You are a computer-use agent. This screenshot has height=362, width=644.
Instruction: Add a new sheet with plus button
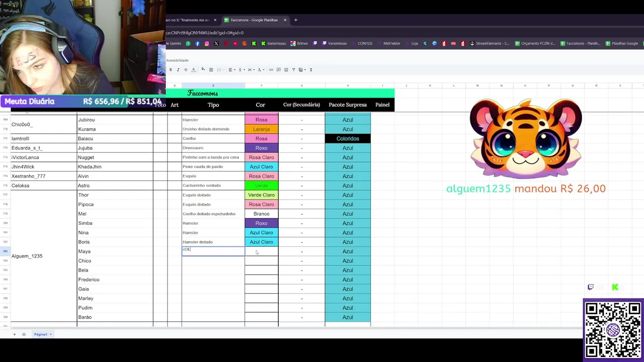[x=14, y=334]
